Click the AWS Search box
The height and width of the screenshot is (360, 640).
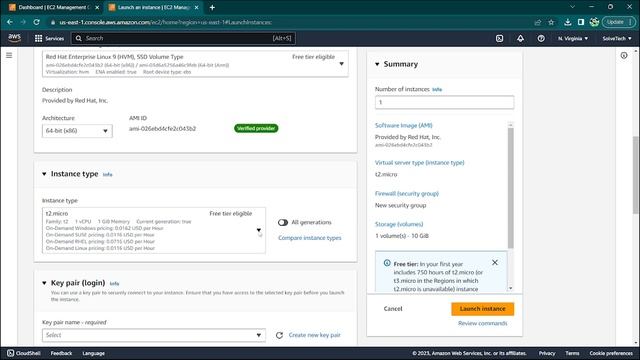click(183, 38)
